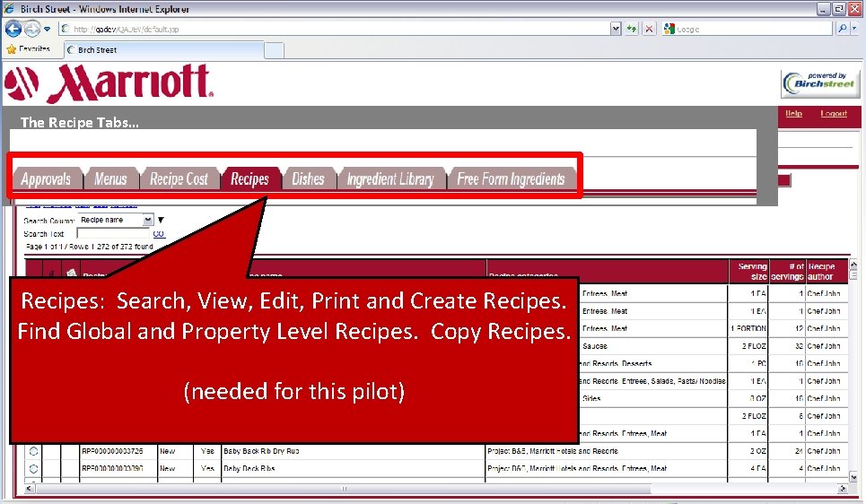Expand the address bar history dropdown
This screenshot has height=504, width=866.
[616, 29]
